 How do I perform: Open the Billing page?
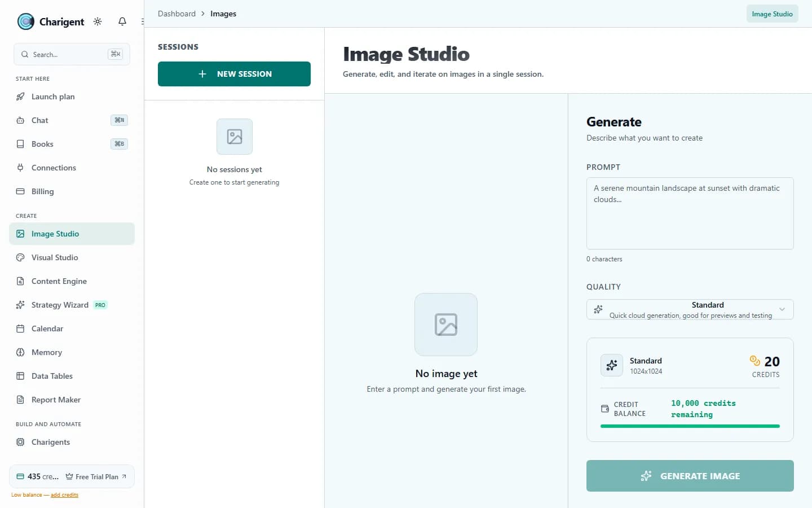click(x=72, y=191)
